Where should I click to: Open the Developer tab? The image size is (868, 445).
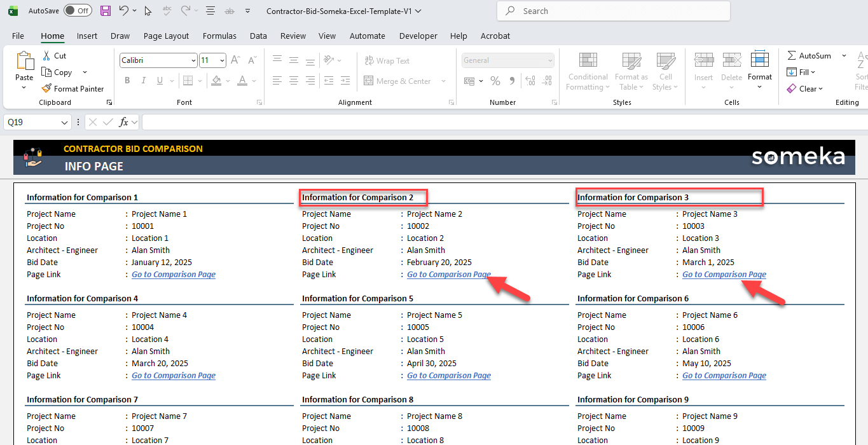point(418,36)
